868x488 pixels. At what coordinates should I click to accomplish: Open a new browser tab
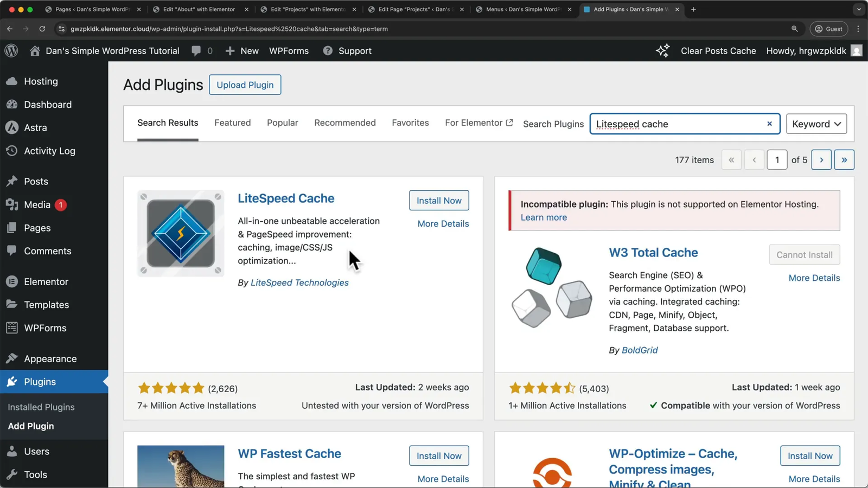pyautogui.click(x=693, y=9)
